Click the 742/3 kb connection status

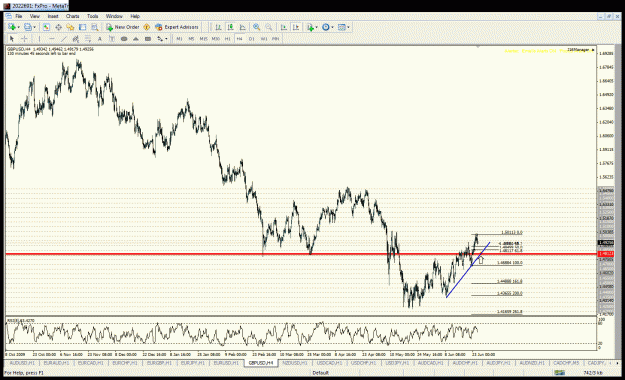[x=593, y=373]
